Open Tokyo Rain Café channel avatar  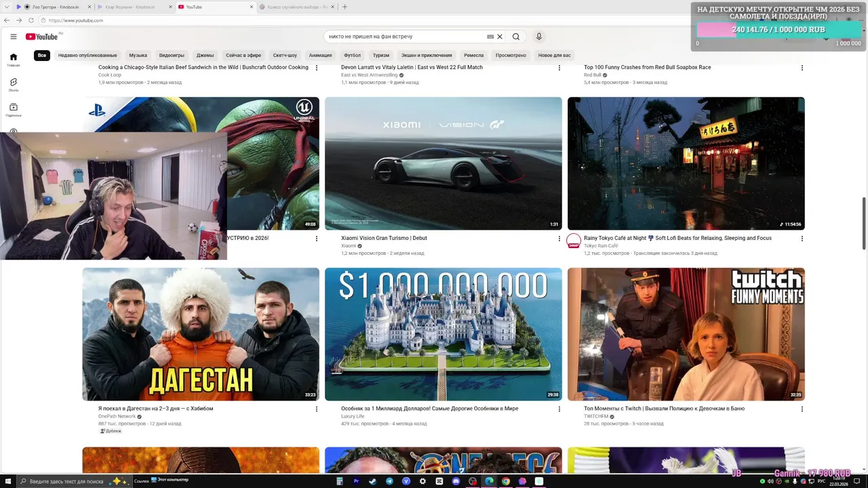[x=574, y=241]
